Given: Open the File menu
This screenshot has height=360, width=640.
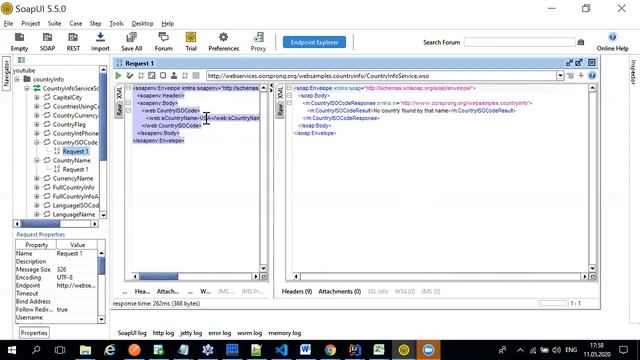Looking at the screenshot, I should point(8,23).
